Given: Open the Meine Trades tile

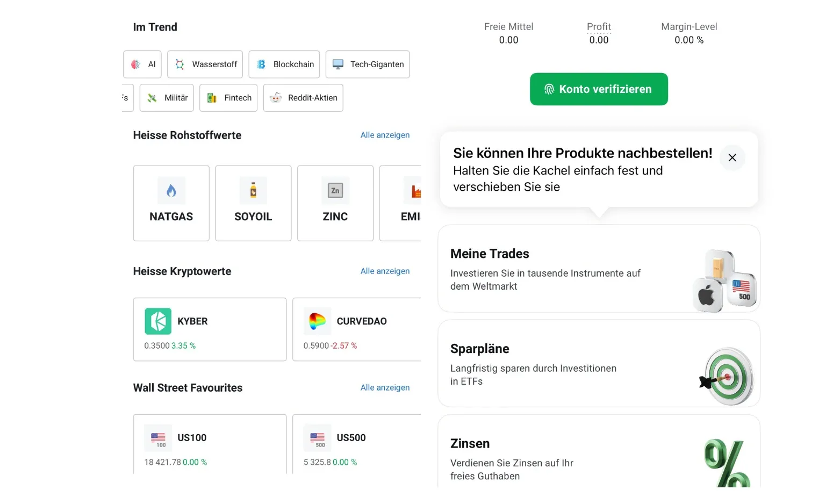Looking at the screenshot, I should point(599,269).
